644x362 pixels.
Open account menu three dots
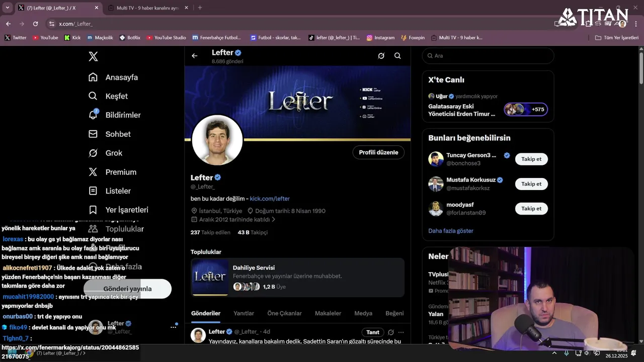point(173,327)
